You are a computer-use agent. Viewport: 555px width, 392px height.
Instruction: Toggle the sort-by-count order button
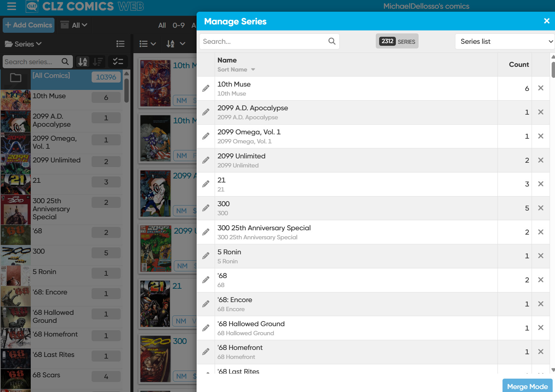(98, 62)
